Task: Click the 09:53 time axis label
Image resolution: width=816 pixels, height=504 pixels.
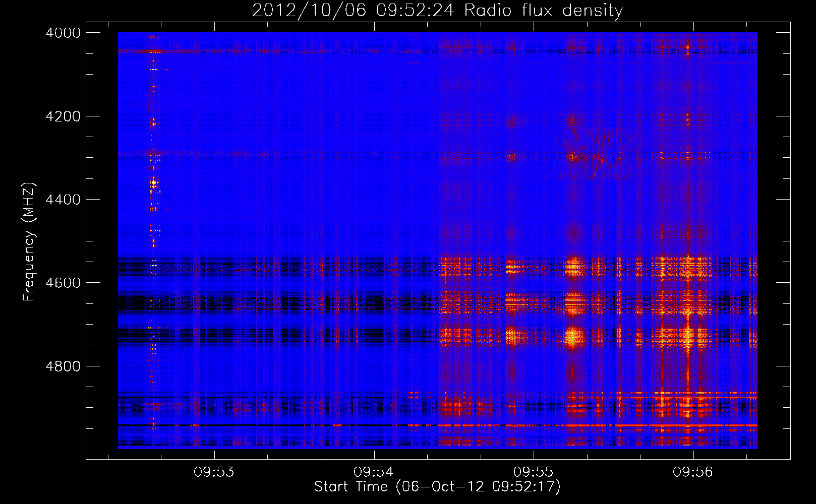Action: pyautogui.click(x=214, y=472)
